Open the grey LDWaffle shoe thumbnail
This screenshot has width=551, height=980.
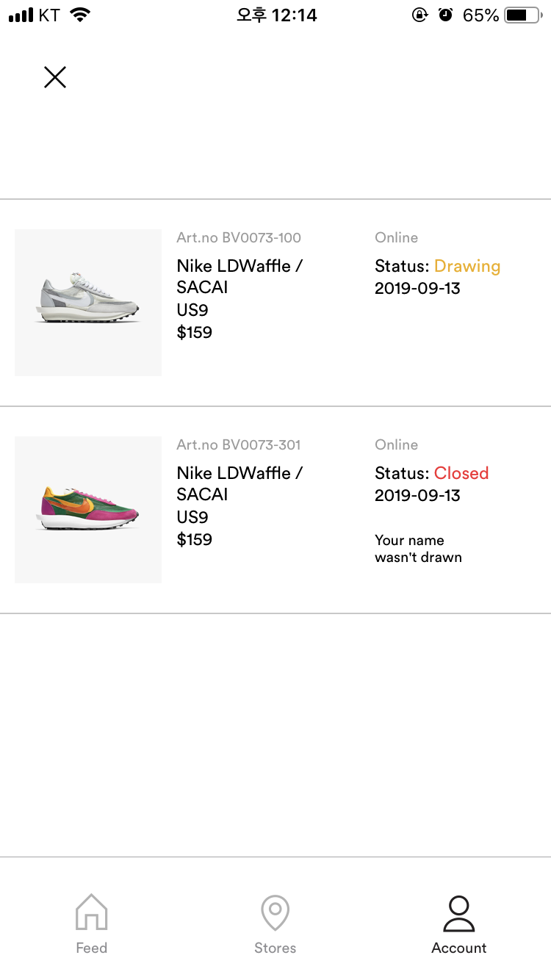(x=88, y=303)
